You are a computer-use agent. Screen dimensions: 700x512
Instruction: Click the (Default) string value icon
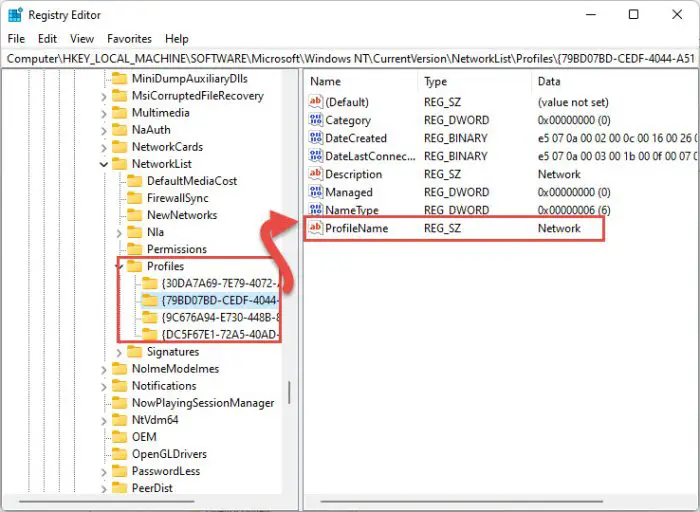coord(316,102)
